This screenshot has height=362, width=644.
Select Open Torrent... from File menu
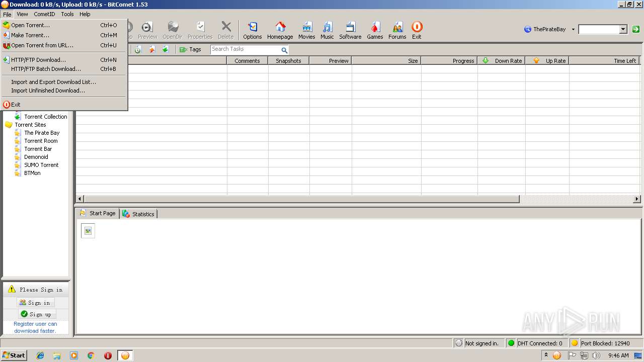tap(64, 25)
